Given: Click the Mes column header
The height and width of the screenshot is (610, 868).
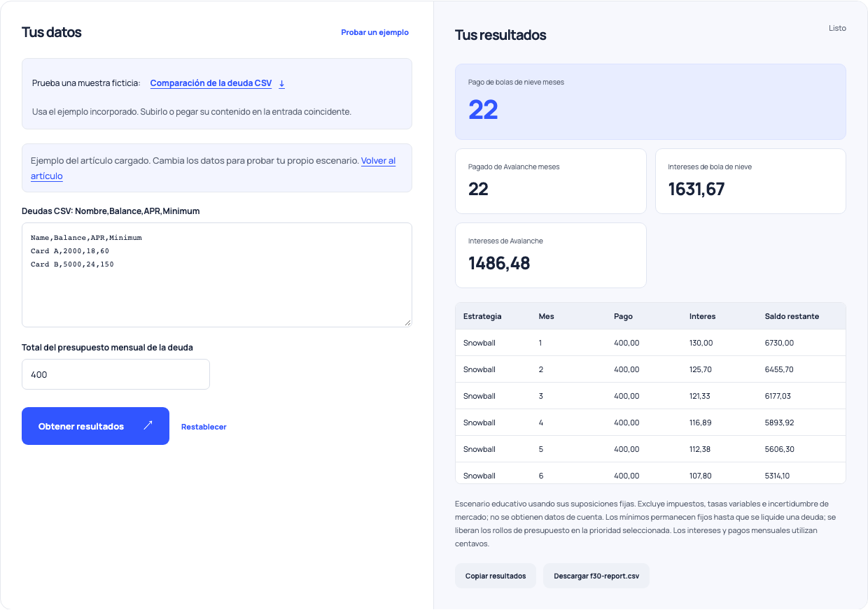Looking at the screenshot, I should coord(546,316).
